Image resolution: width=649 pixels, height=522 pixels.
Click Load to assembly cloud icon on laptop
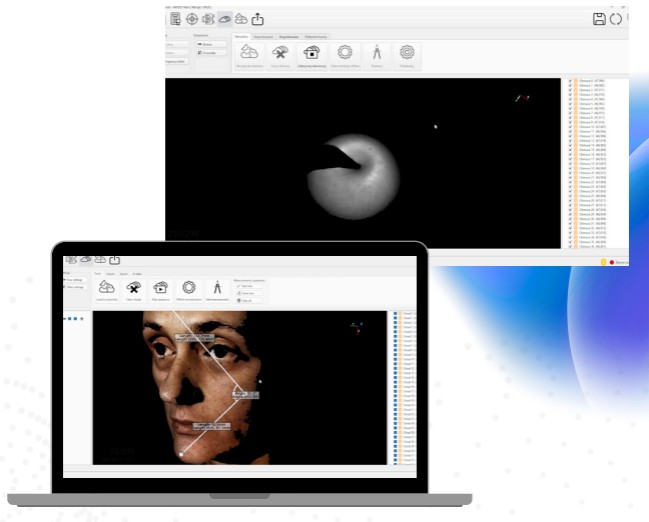(106, 287)
